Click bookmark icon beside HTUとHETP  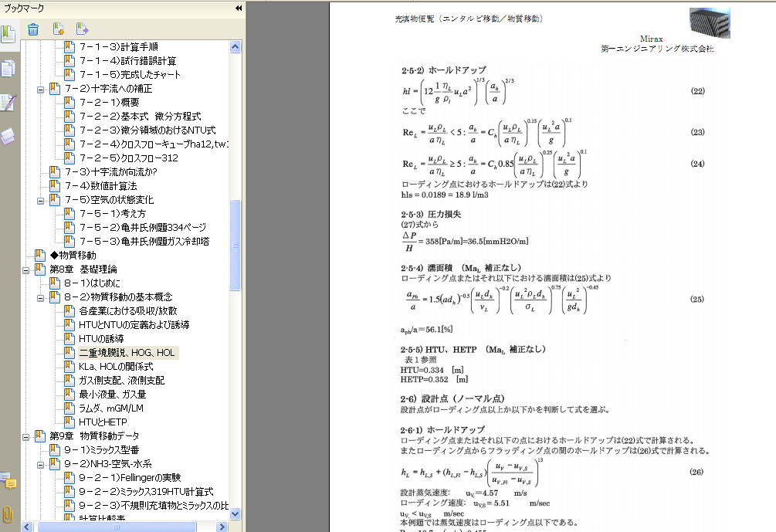pyautogui.click(x=69, y=422)
